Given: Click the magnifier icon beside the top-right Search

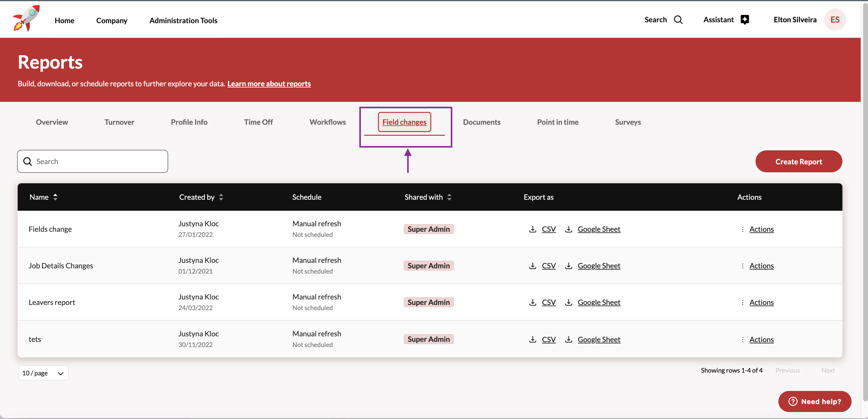Looking at the screenshot, I should point(678,20).
